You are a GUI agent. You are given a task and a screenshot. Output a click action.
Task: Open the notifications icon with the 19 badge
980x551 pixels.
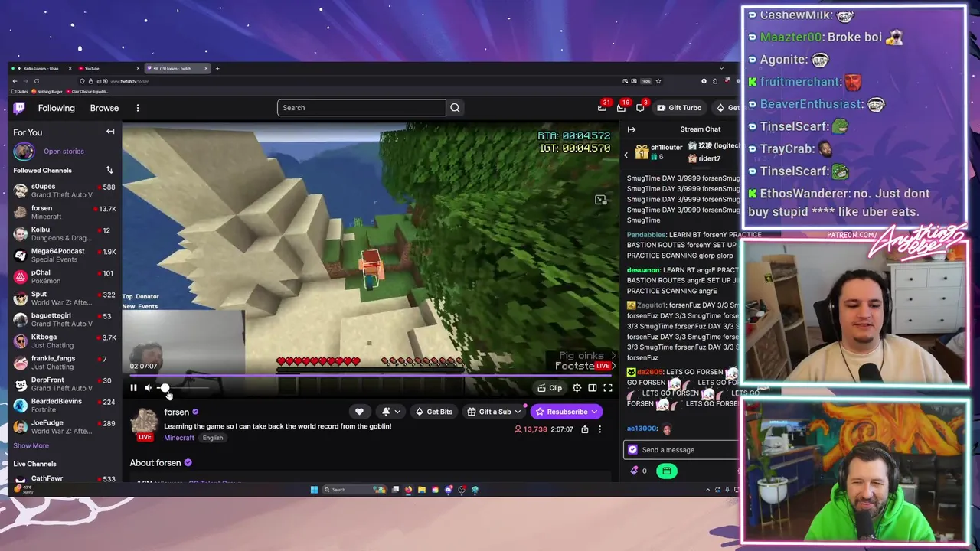click(621, 107)
